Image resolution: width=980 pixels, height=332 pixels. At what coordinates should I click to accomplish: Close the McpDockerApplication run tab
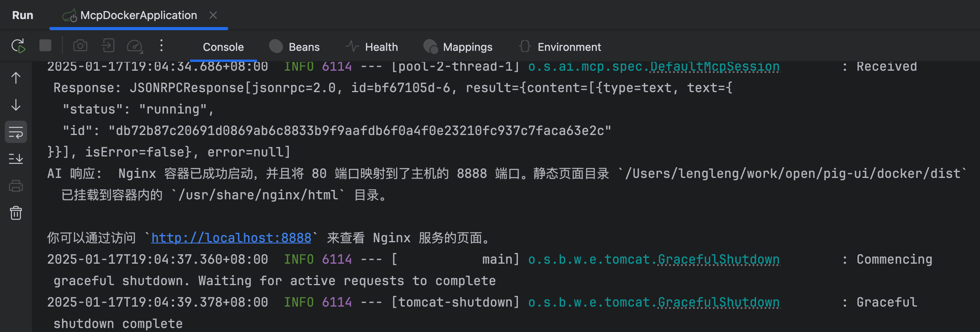pos(213,15)
